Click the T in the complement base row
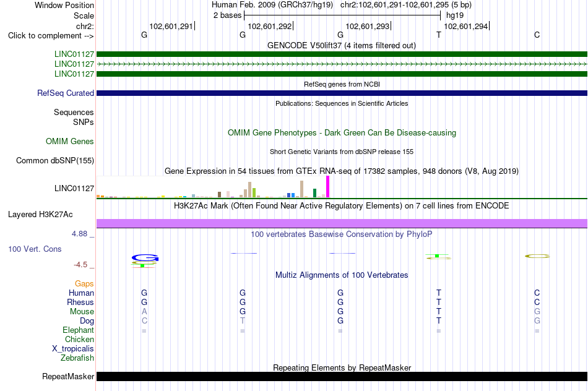Viewport: 588px width, 391px height. coord(439,35)
